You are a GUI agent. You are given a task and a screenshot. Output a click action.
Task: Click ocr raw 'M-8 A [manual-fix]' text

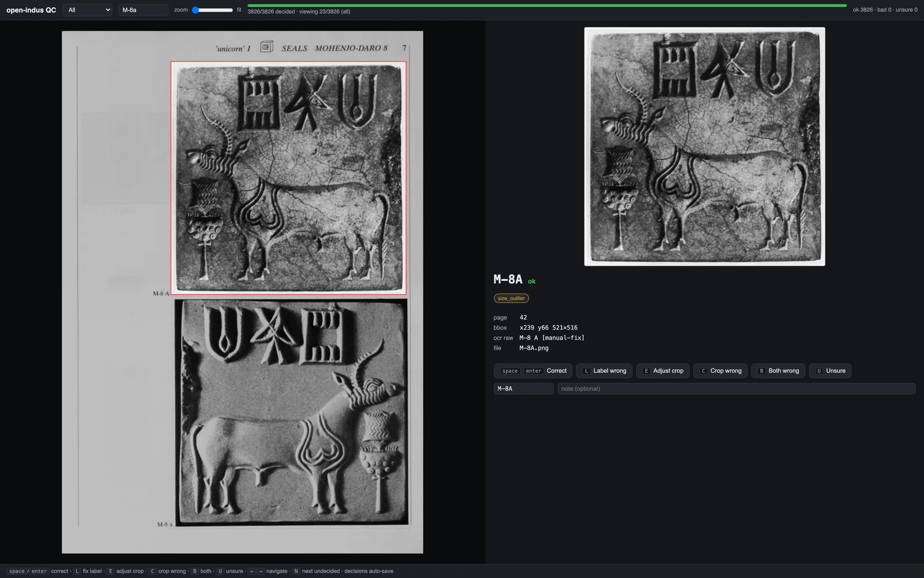552,338
